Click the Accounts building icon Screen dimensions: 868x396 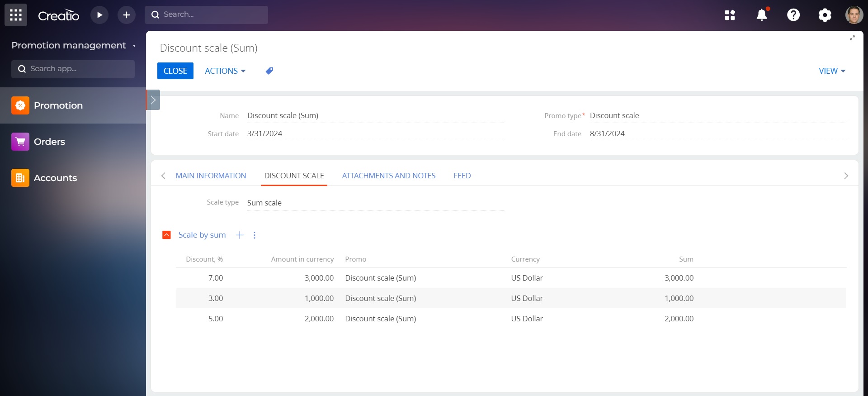20,178
